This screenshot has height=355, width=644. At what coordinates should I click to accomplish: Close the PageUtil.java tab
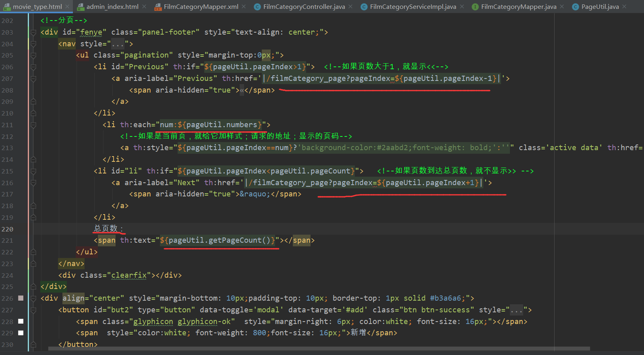click(624, 6)
